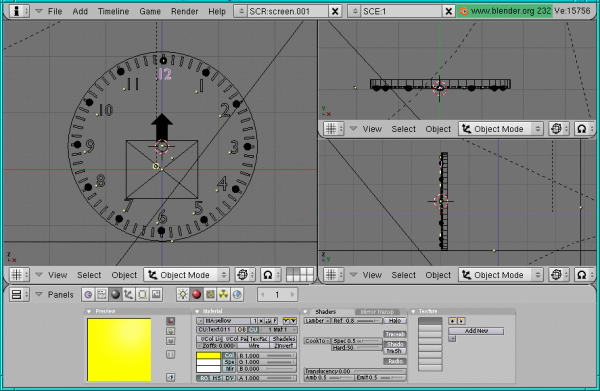Open the Timeline menu
This screenshot has height=391, width=600.
pyautogui.click(x=113, y=11)
